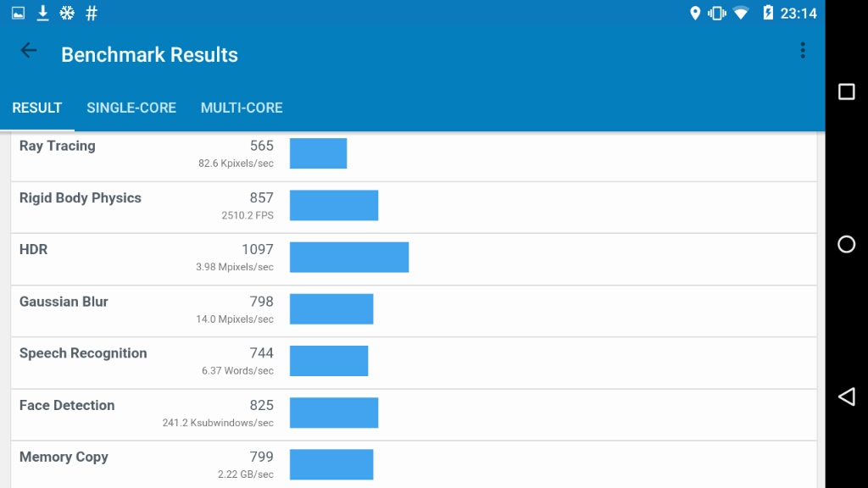This screenshot has height=488, width=868.
Task: Select the Face Detection result row
Action: point(414,415)
